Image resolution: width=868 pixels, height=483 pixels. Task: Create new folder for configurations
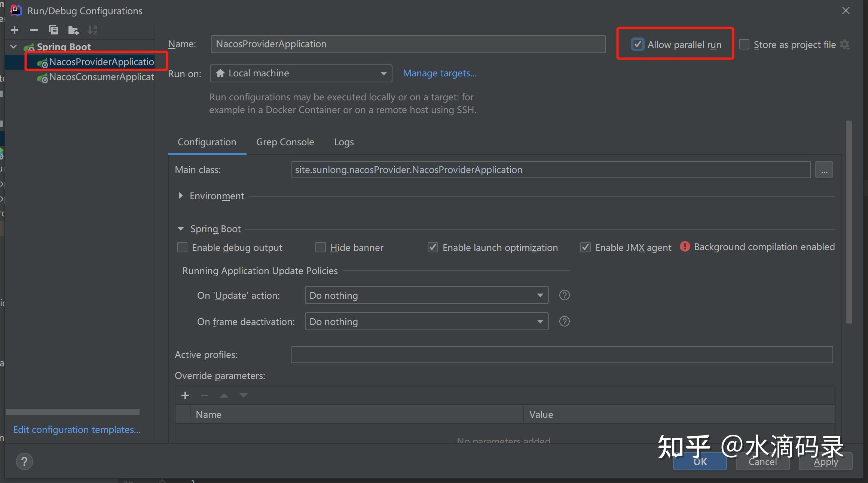click(73, 30)
